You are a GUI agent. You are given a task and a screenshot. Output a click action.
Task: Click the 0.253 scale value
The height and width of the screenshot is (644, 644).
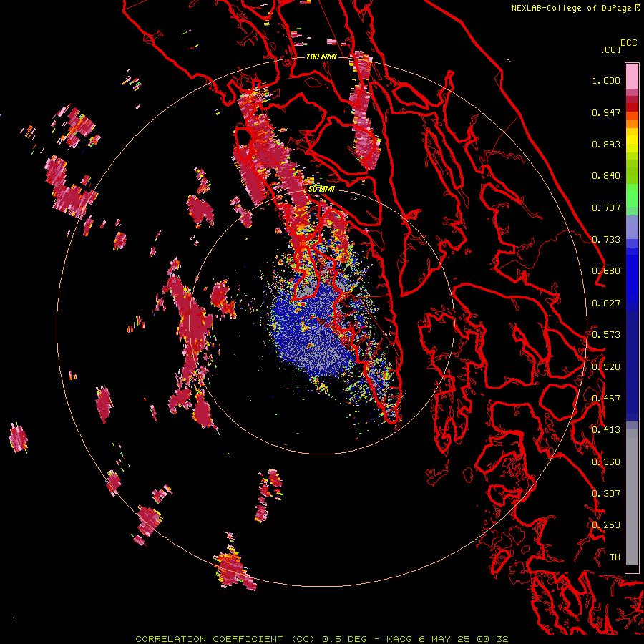point(606,525)
